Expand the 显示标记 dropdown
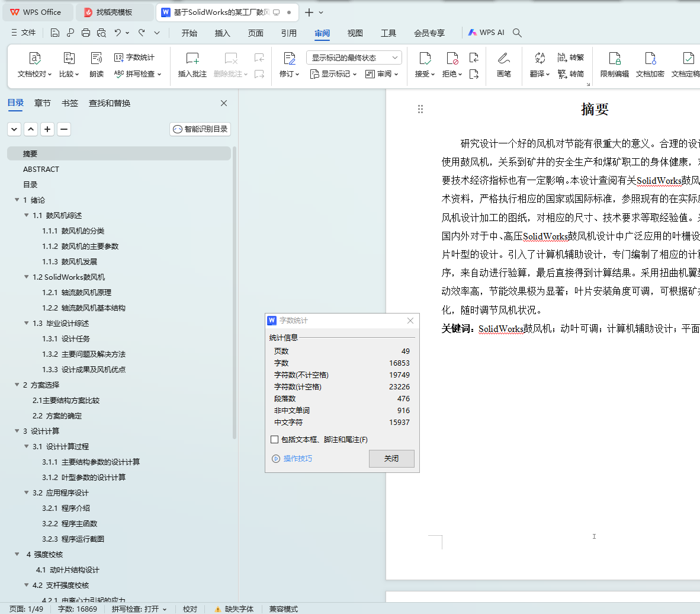Viewport: 700px width, 614px height. point(333,73)
